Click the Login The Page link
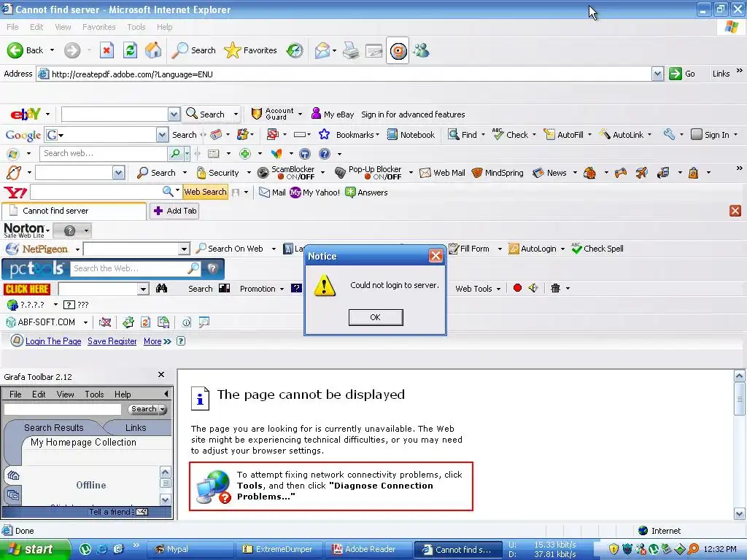Image resolution: width=747 pixels, height=560 pixels. [x=53, y=341]
